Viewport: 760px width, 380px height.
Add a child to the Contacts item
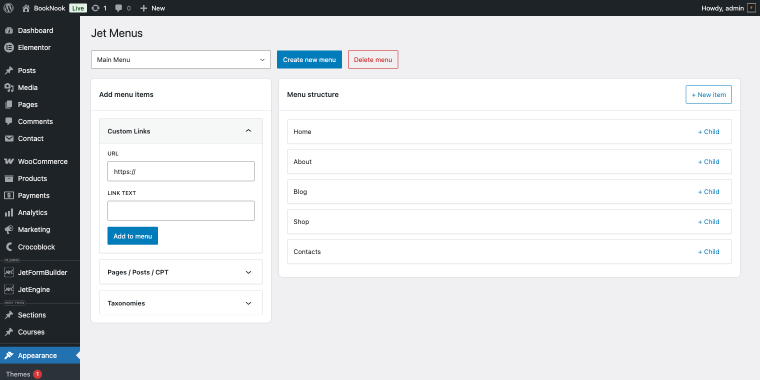click(x=709, y=252)
